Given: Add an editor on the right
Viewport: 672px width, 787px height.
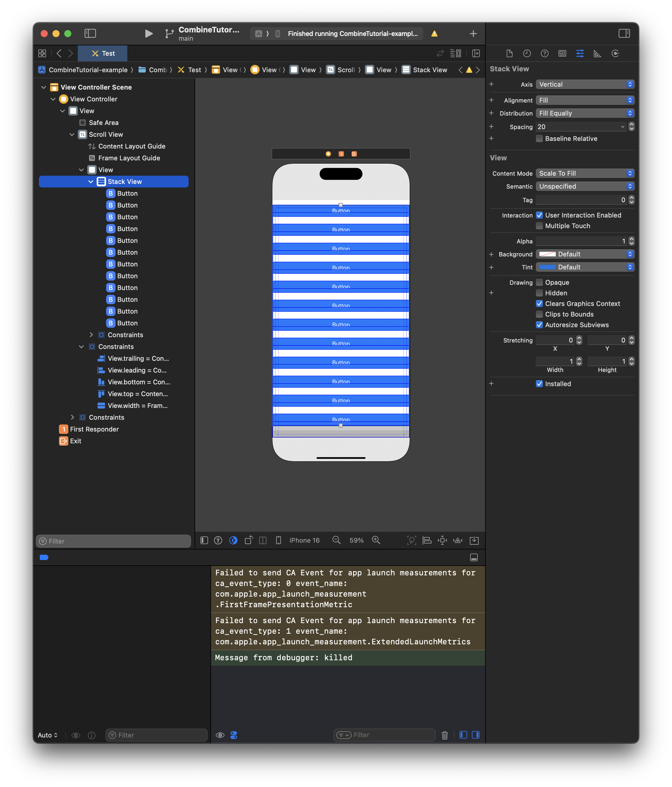Looking at the screenshot, I should coord(476,54).
